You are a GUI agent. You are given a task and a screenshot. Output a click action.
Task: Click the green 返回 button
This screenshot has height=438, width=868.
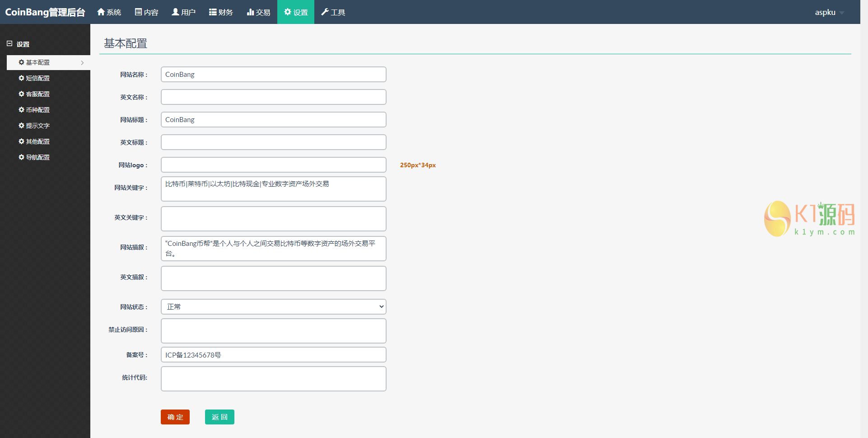pyautogui.click(x=219, y=417)
